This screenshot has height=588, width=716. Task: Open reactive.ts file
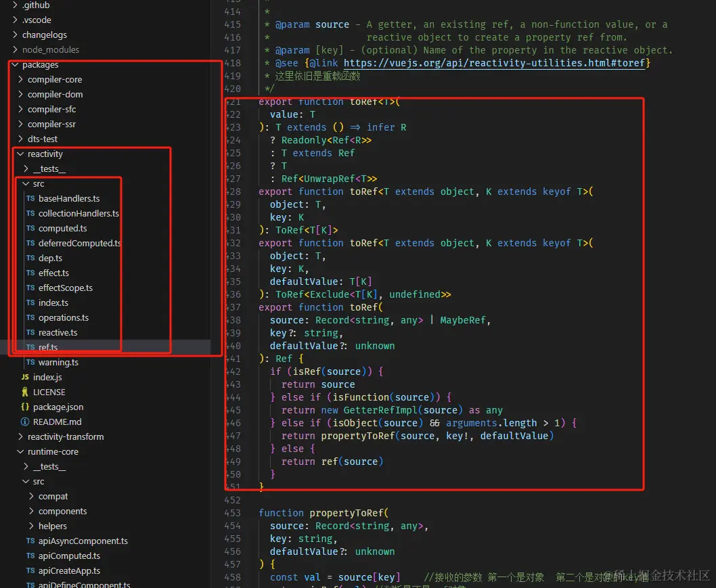58,332
